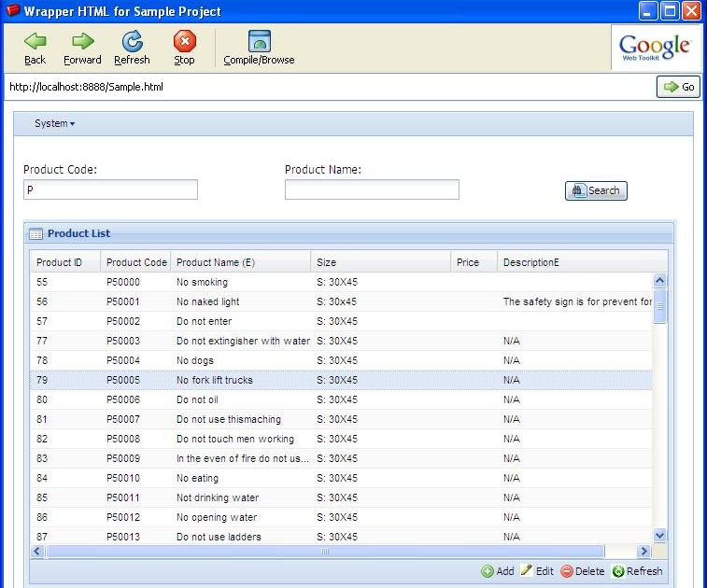707x588 pixels.
Task: Click the Size column header
Action: [x=380, y=262]
